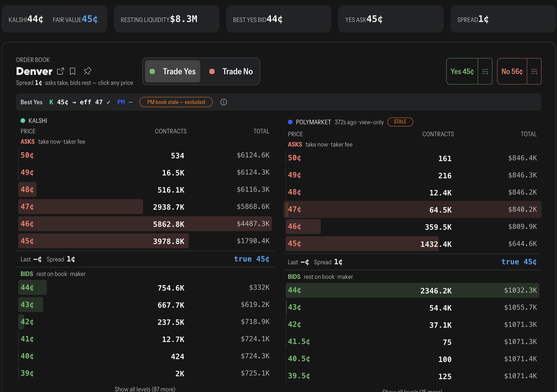Click Polymarket TOTAL column header
The height and width of the screenshot is (392, 557).
coord(529,134)
